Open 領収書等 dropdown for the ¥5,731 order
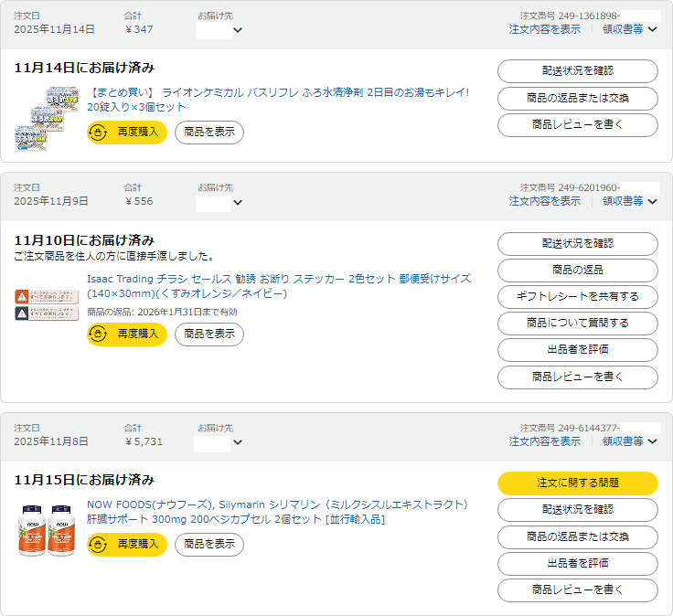The width and height of the screenshot is (673, 616). coord(630,441)
